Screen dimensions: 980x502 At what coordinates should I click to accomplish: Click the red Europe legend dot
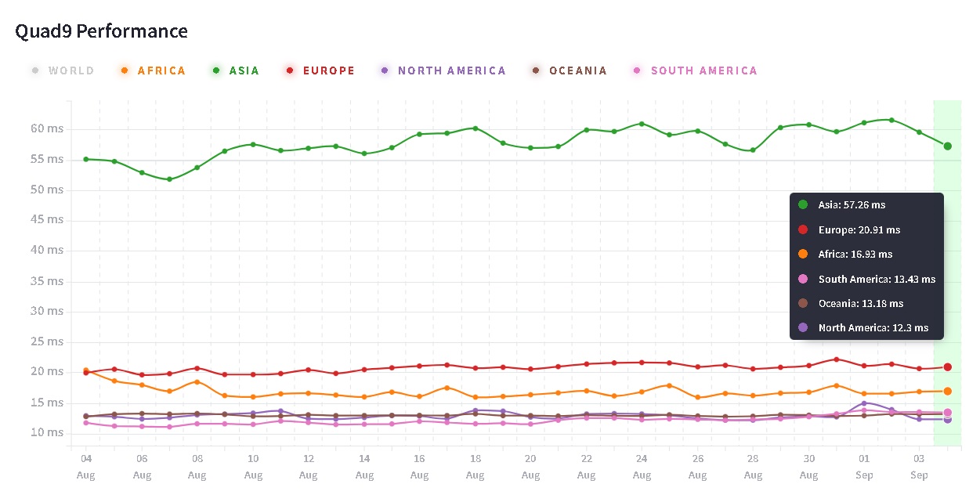(x=290, y=70)
